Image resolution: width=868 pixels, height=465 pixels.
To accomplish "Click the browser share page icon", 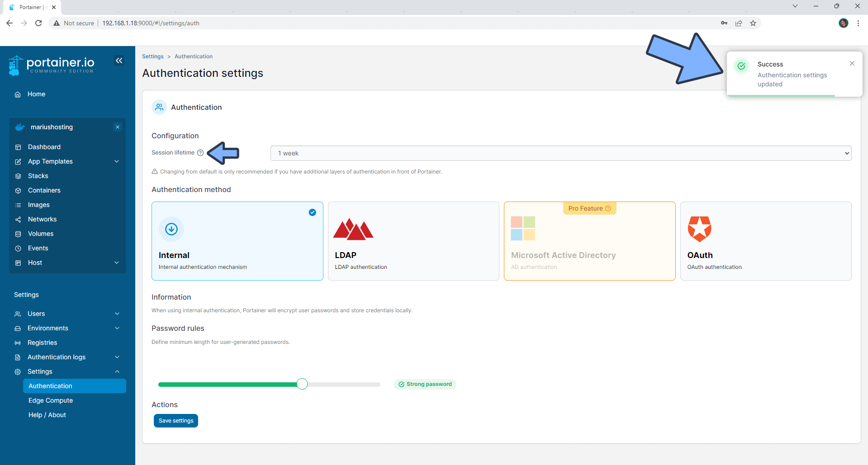I will click(739, 23).
